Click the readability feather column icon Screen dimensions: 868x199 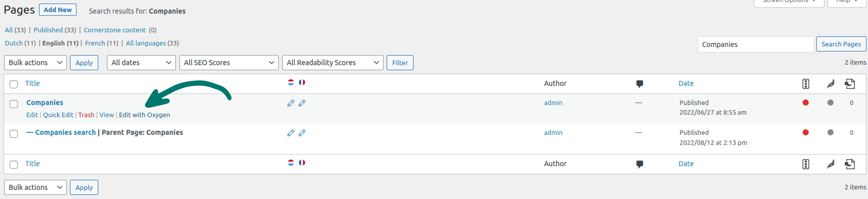pos(830,84)
